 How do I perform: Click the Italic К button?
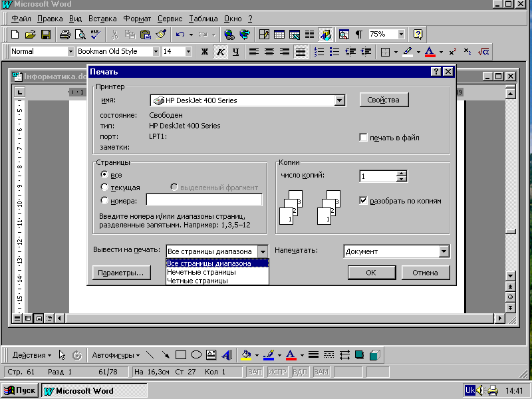point(220,52)
